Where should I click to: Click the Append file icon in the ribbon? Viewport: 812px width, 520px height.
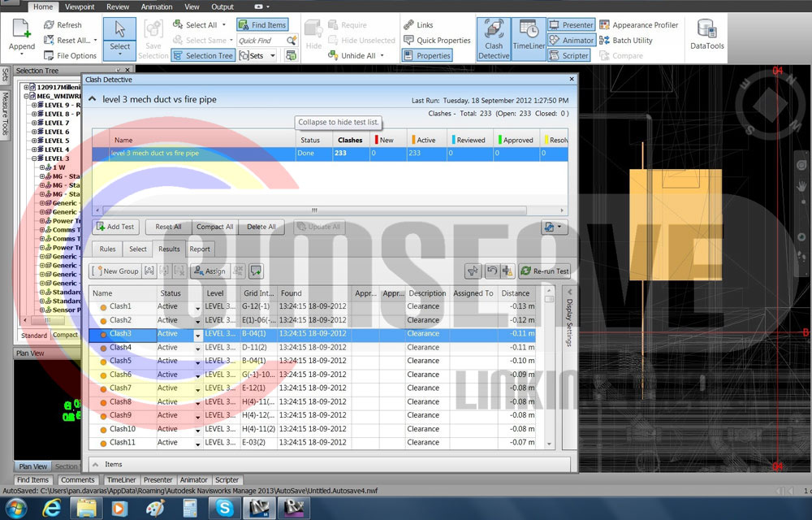(22, 29)
